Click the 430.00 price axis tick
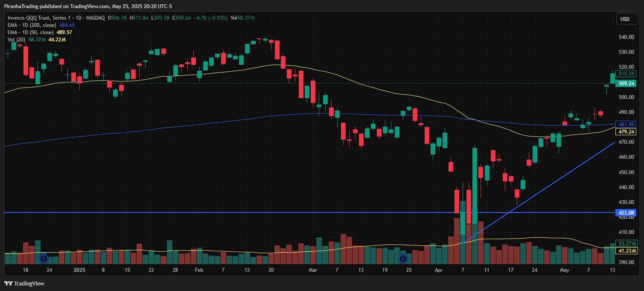The height and width of the screenshot is (291, 644). point(626,202)
